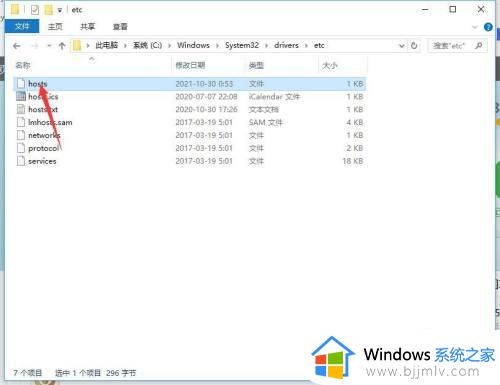Click the Back navigation arrow

tap(17, 46)
